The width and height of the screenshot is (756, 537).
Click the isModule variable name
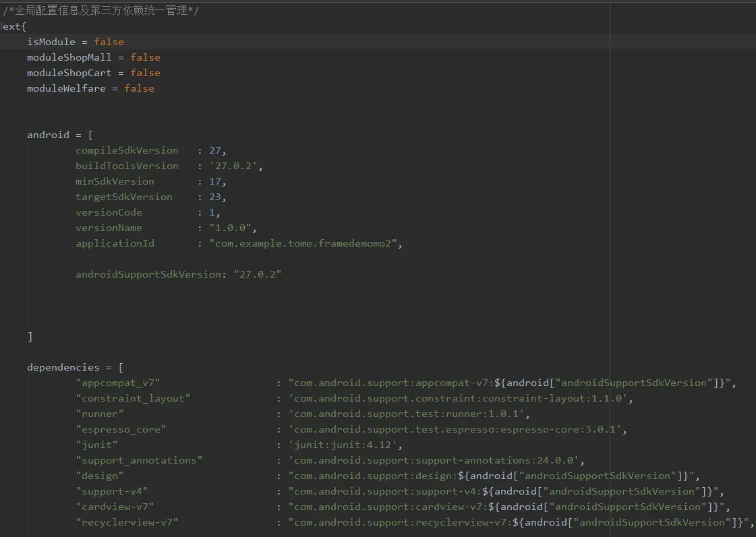point(51,42)
